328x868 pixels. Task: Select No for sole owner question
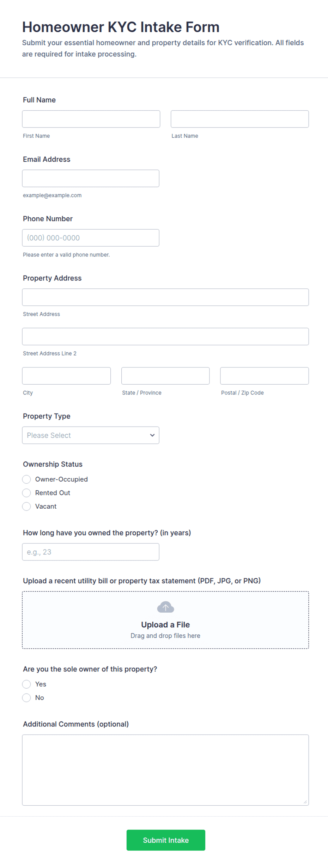click(x=26, y=697)
